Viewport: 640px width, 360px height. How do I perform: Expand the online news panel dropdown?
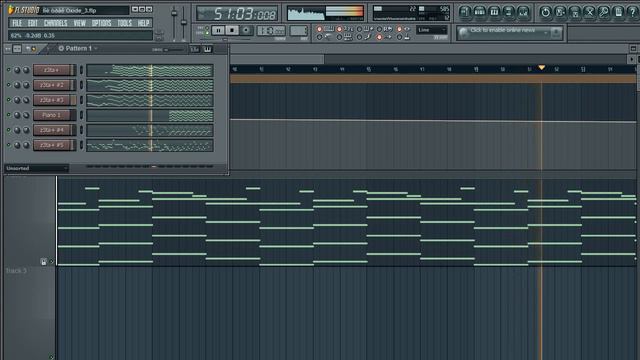click(x=546, y=33)
